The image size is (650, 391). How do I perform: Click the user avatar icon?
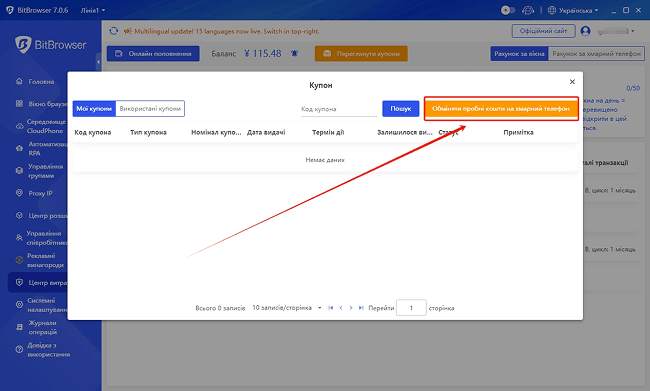(585, 31)
